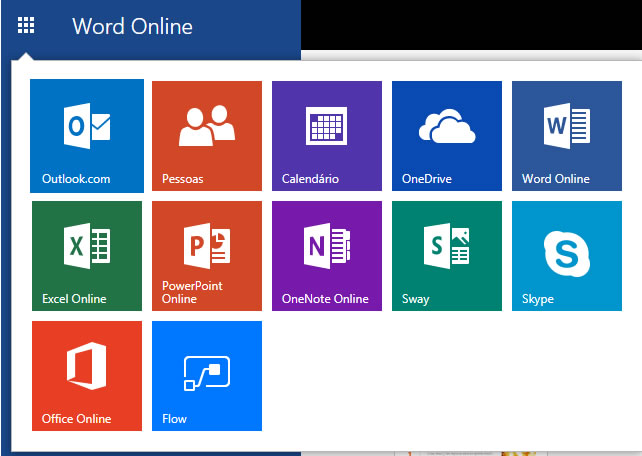Launch the Sway tile

click(447, 256)
